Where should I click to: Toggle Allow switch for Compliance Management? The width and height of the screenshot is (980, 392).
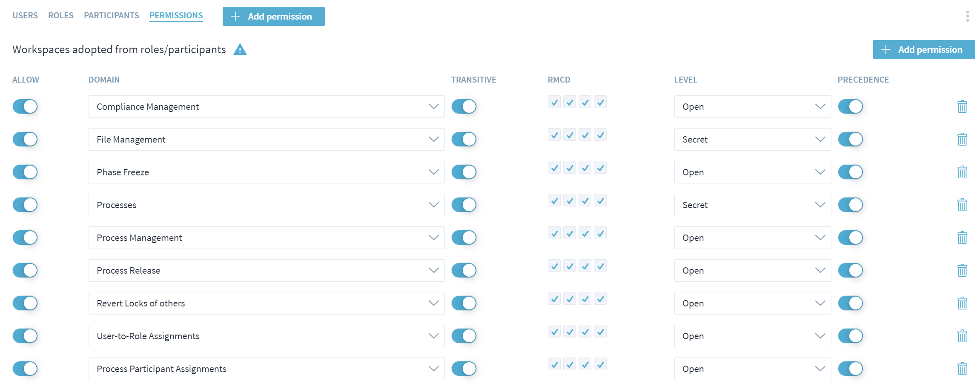25,106
